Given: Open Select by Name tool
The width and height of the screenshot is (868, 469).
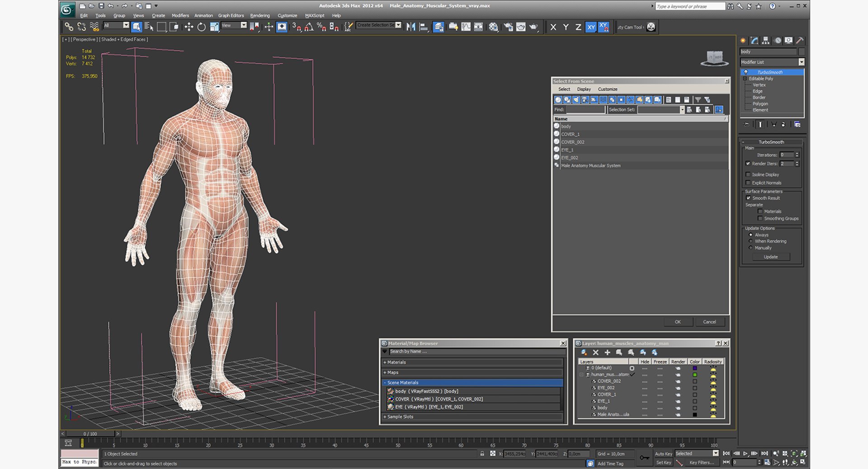Looking at the screenshot, I should [149, 27].
